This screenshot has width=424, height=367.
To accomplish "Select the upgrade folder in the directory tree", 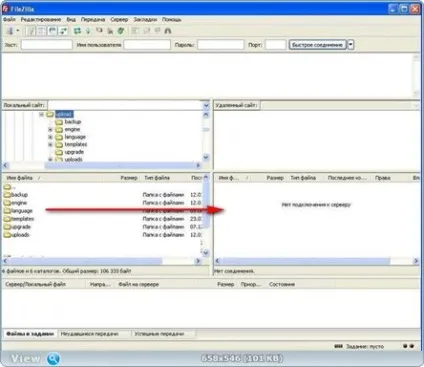I will [74, 152].
